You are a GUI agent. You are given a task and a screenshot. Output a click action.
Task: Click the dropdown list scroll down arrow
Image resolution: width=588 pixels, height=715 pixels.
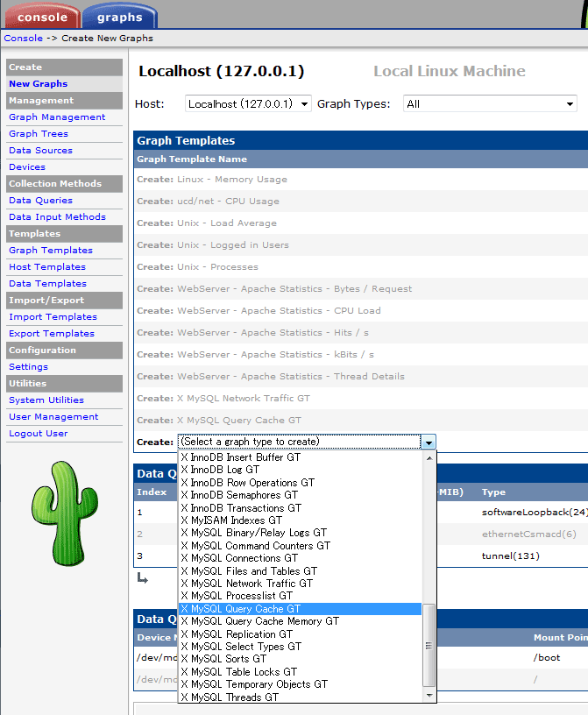point(429,696)
